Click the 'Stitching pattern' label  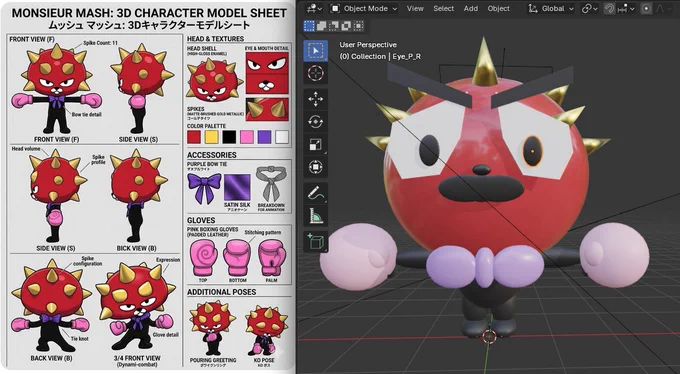[x=262, y=233]
